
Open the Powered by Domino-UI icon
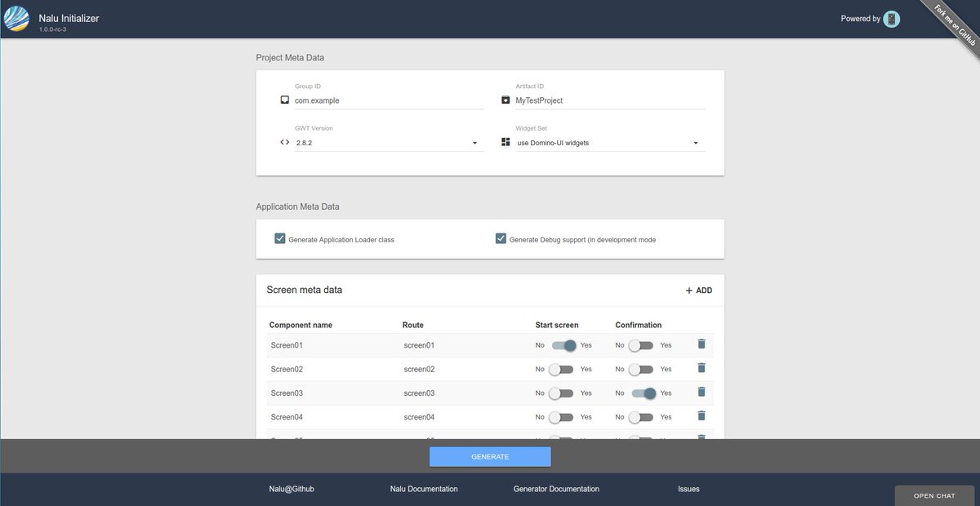point(892,19)
